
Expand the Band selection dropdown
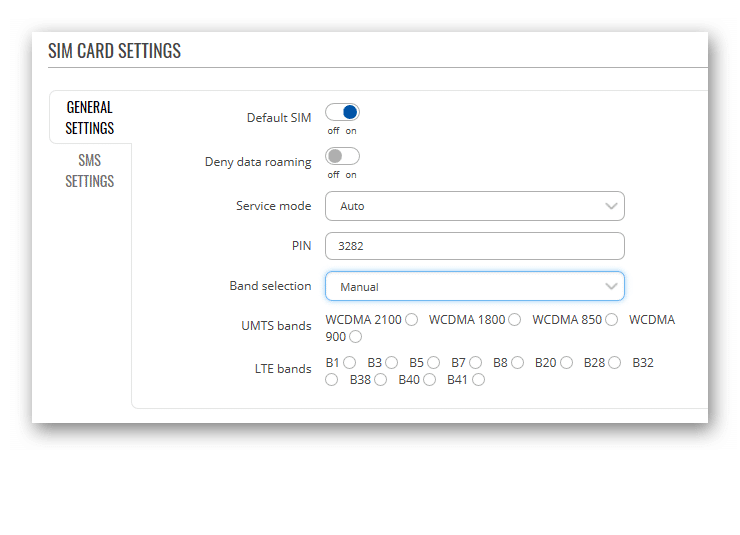click(x=474, y=286)
